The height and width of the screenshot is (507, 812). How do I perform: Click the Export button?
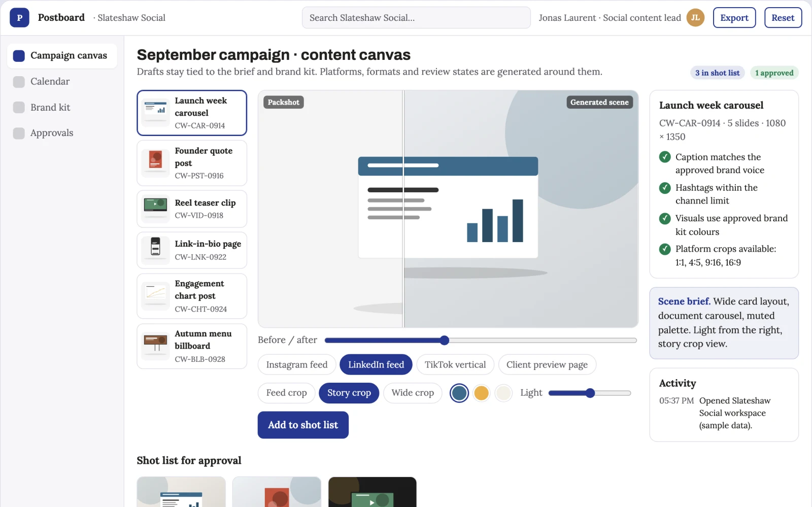[734, 18]
